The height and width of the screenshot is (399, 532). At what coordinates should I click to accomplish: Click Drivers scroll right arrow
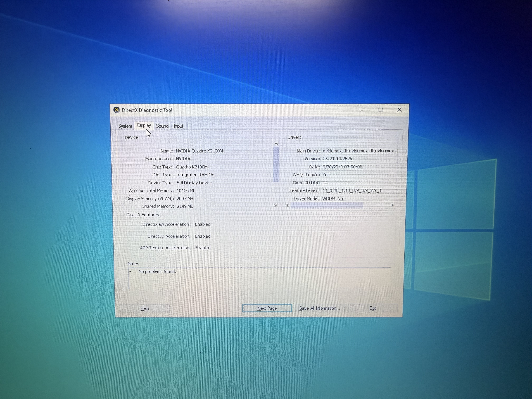(393, 205)
